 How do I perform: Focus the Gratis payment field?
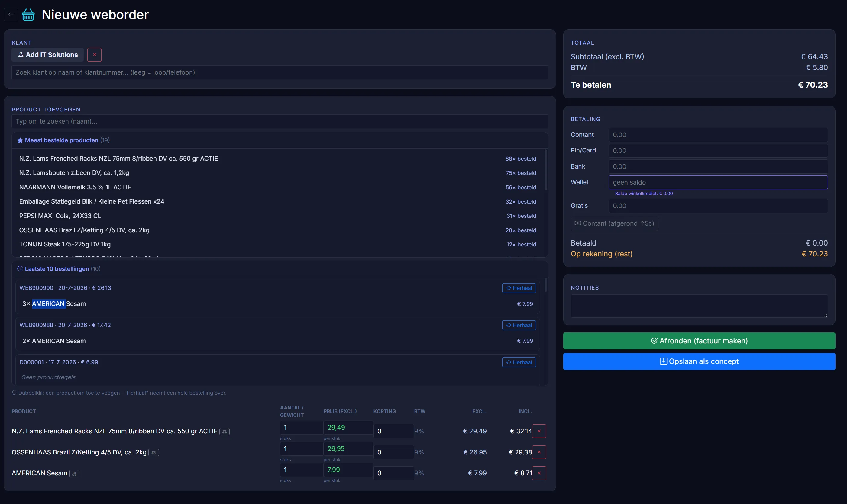click(x=718, y=206)
